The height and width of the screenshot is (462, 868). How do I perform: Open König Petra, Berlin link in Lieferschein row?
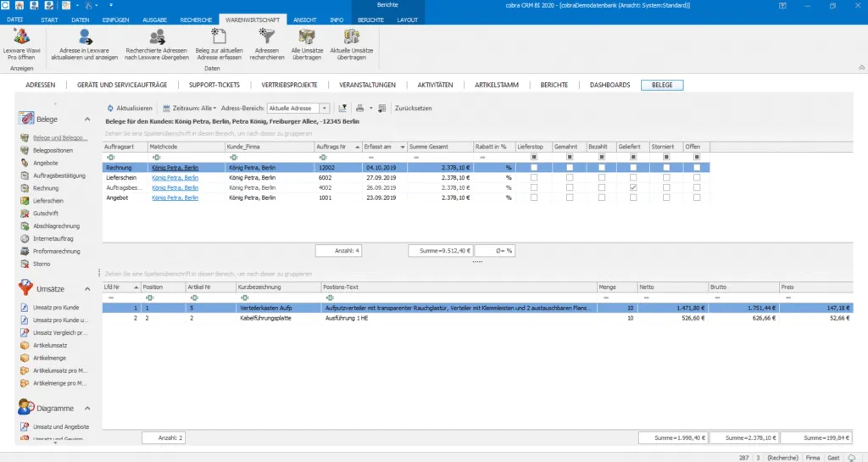click(175, 178)
